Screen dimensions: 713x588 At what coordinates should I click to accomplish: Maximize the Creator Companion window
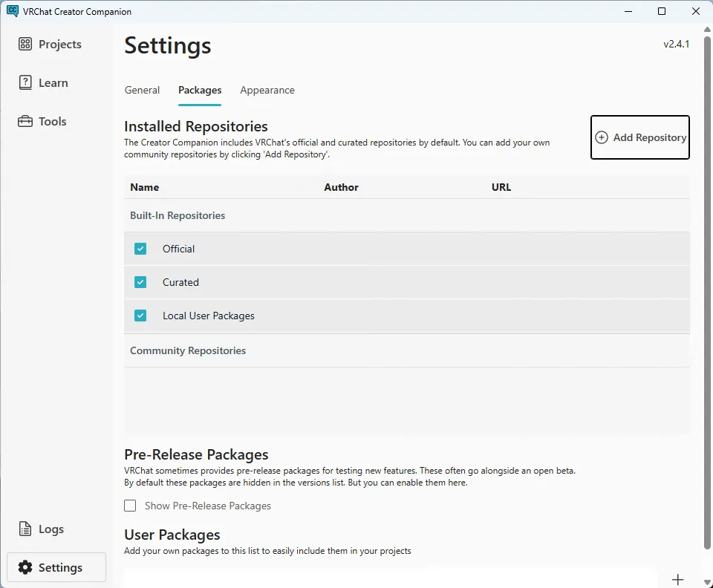(x=662, y=11)
